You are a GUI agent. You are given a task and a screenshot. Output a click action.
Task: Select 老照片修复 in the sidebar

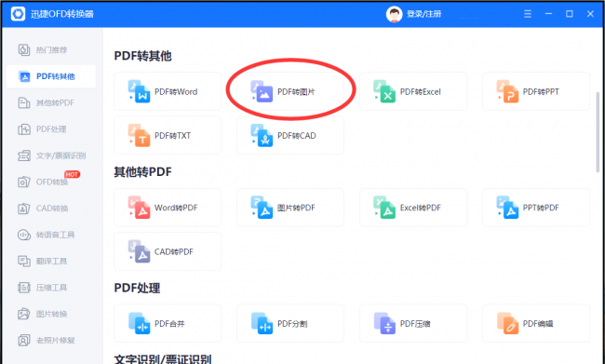click(x=51, y=341)
